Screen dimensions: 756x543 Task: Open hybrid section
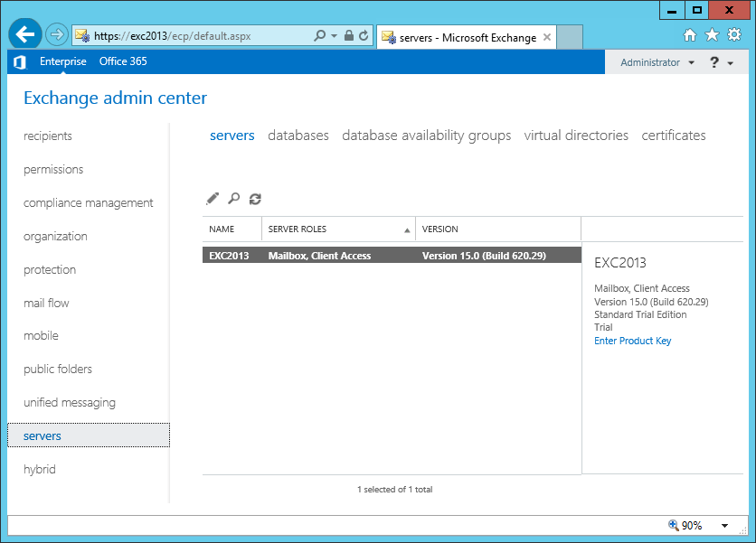(40, 469)
